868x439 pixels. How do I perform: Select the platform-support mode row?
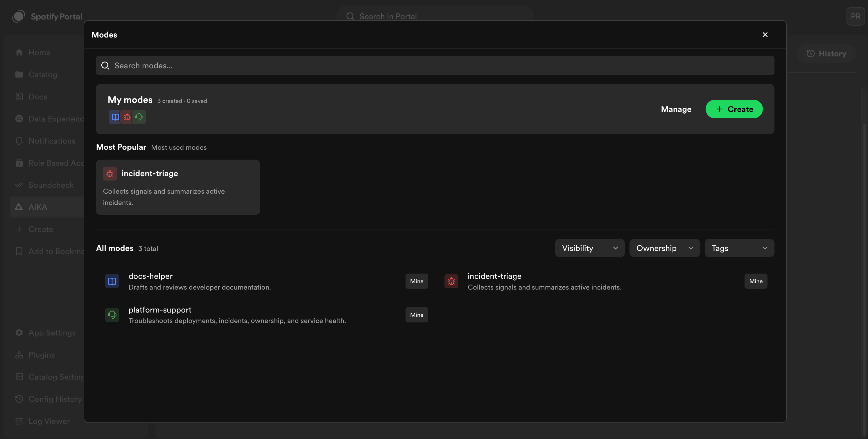click(266, 315)
